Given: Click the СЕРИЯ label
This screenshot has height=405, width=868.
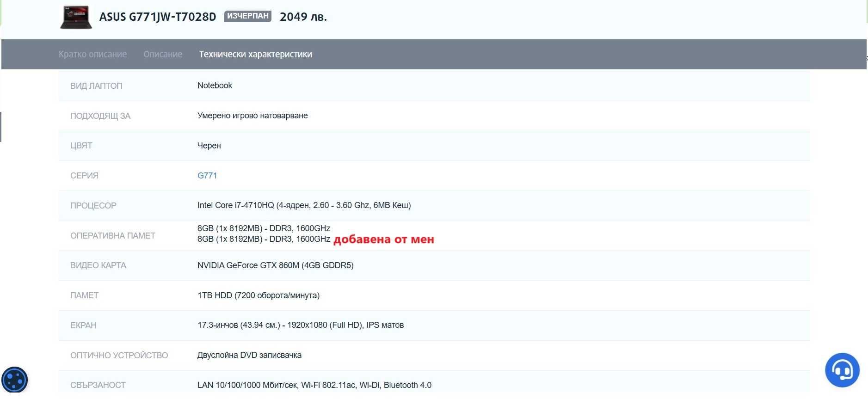Looking at the screenshot, I should click(84, 176).
